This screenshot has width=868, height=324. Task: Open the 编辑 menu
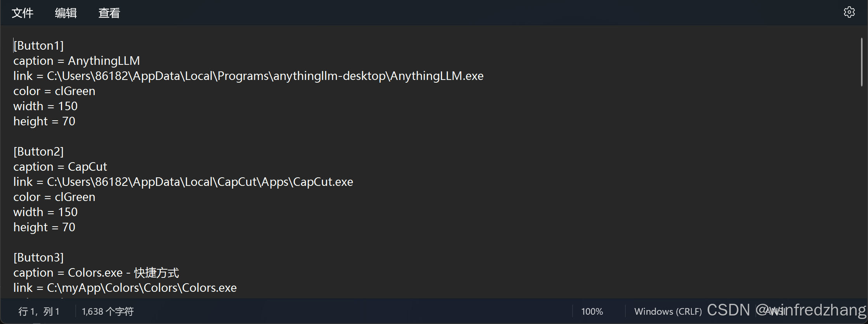66,13
